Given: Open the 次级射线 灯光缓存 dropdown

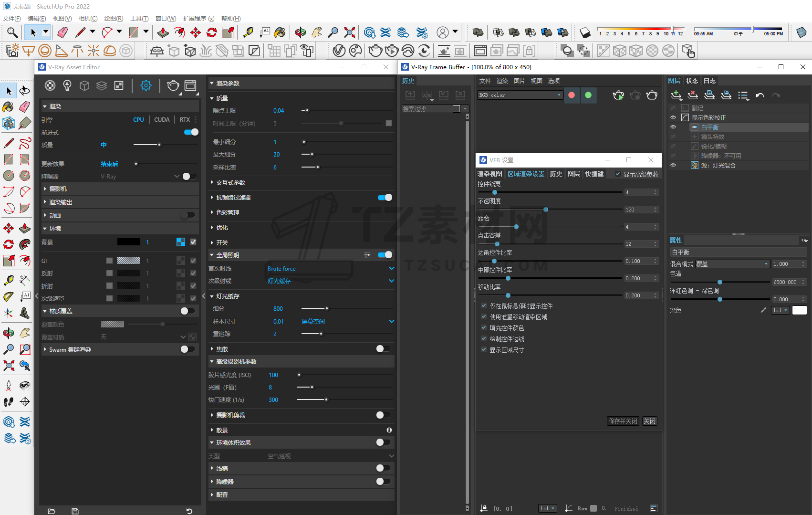Looking at the screenshot, I should [331, 281].
